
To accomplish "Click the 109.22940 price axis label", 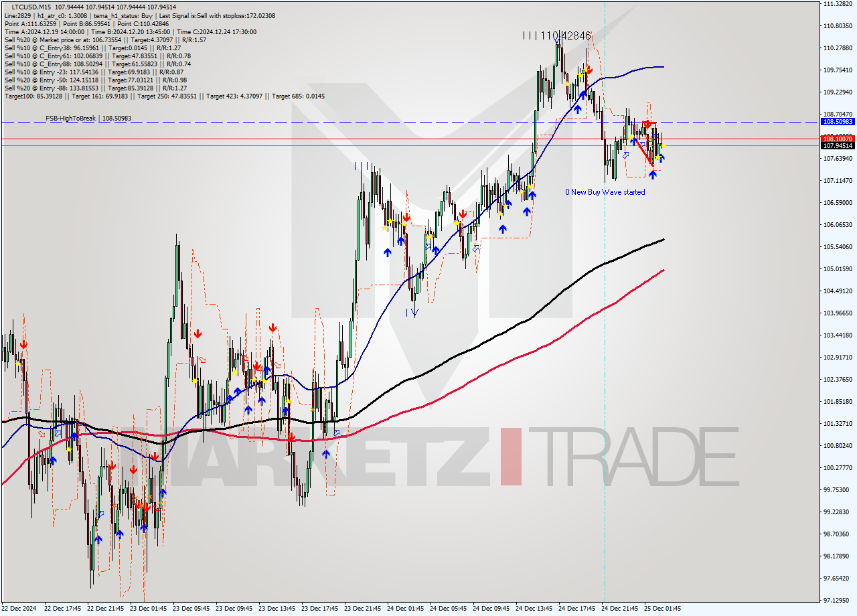I will 838,92.
